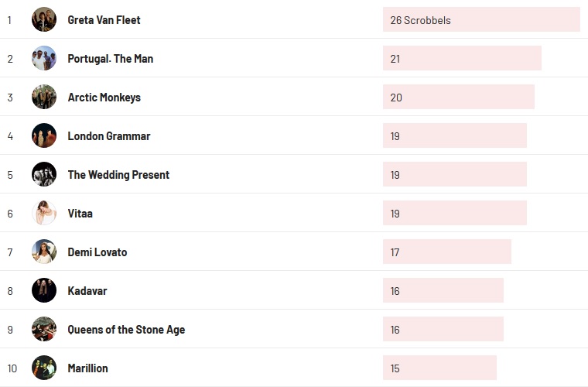The height and width of the screenshot is (387, 588).
Task: Click Portugal. The Man's avatar image
Action: (x=44, y=58)
